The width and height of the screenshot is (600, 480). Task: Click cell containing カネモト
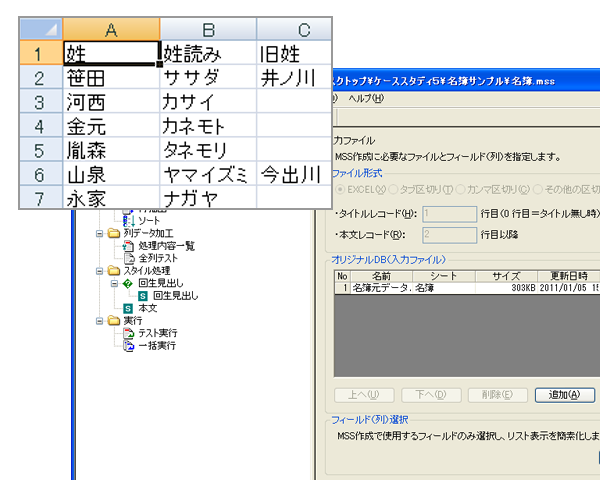click(x=208, y=125)
